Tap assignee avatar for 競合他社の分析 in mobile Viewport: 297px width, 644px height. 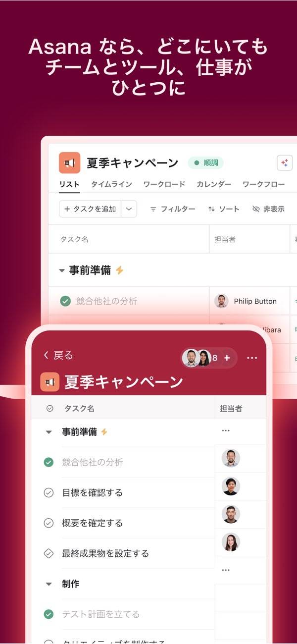[x=231, y=458]
